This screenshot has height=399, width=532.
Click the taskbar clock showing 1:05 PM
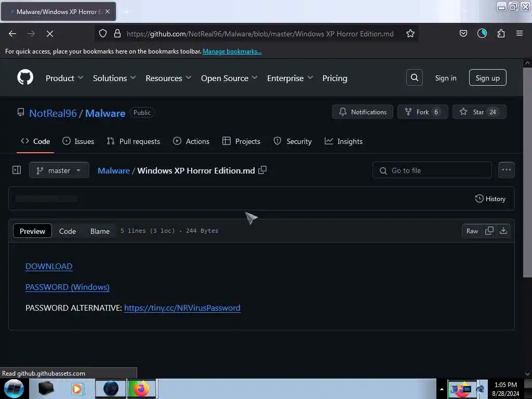click(506, 389)
